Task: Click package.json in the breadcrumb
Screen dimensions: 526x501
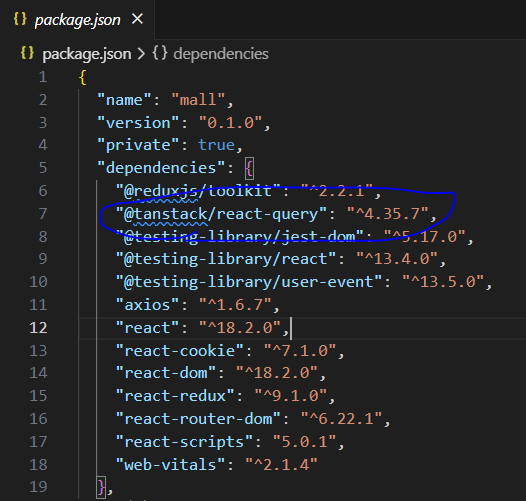Action: point(87,54)
